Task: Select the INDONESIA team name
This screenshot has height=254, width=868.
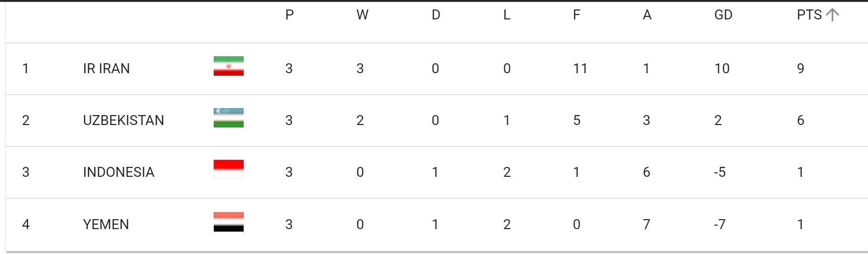Action: click(119, 172)
